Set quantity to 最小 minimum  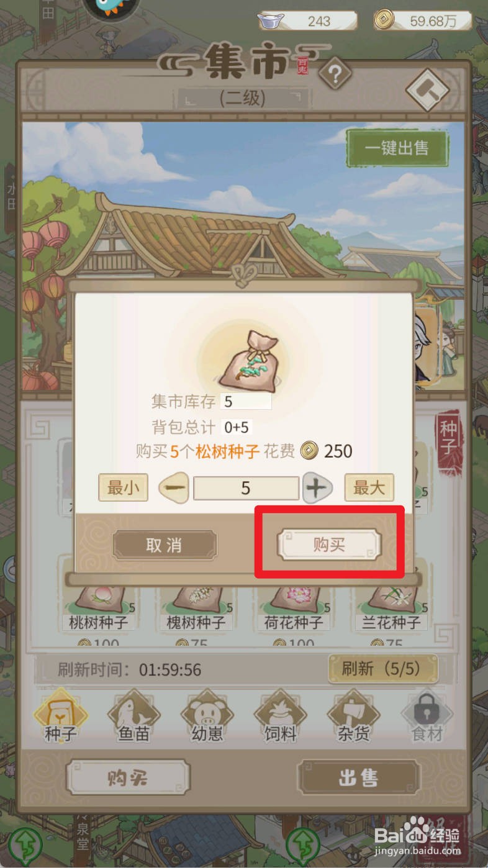[x=123, y=487]
